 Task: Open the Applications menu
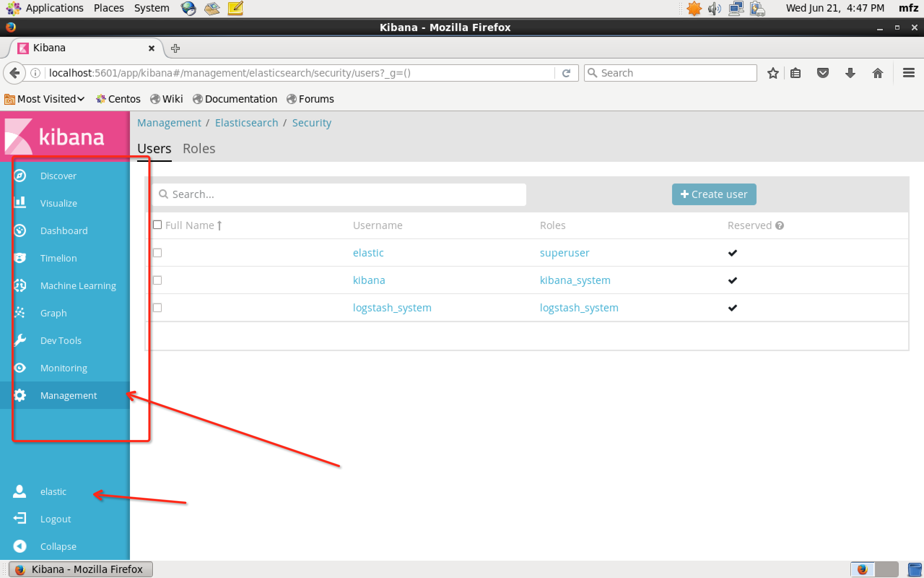[x=54, y=8]
